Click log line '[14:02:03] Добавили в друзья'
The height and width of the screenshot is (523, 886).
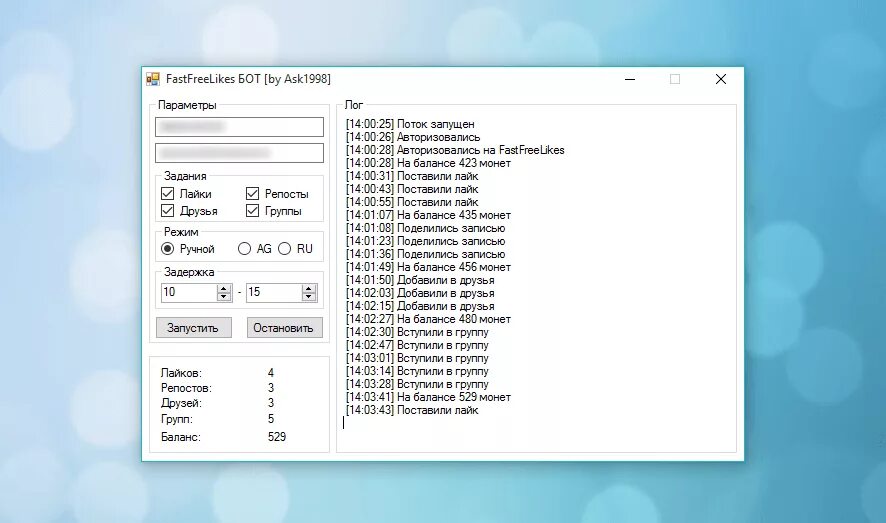420,293
